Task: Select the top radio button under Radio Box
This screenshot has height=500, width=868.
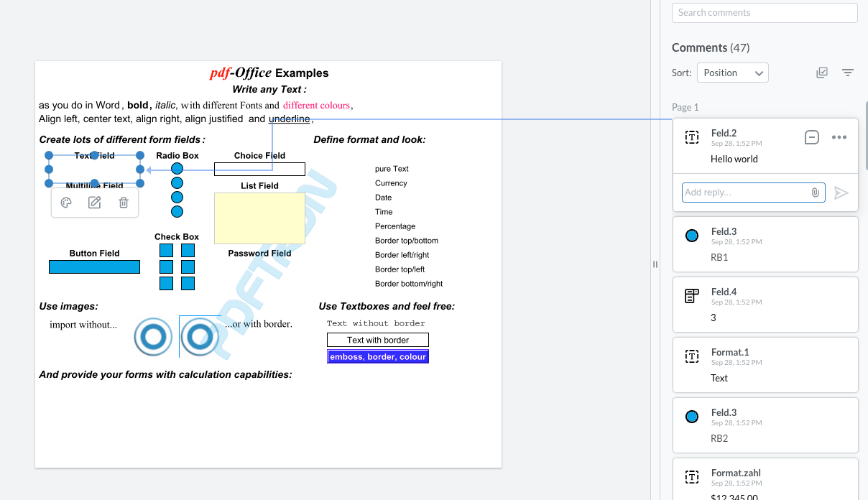Action: (x=177, y=168)
